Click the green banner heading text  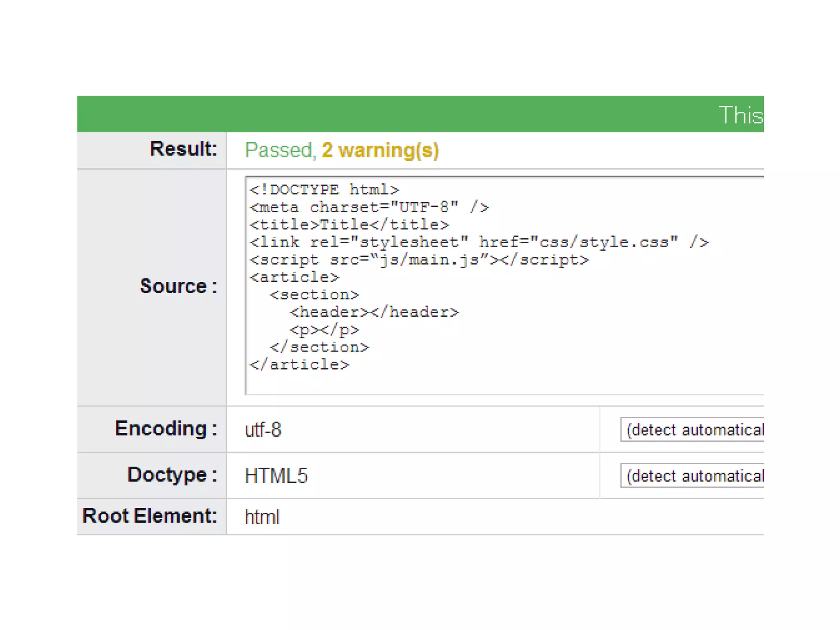[x=740, y=114]
